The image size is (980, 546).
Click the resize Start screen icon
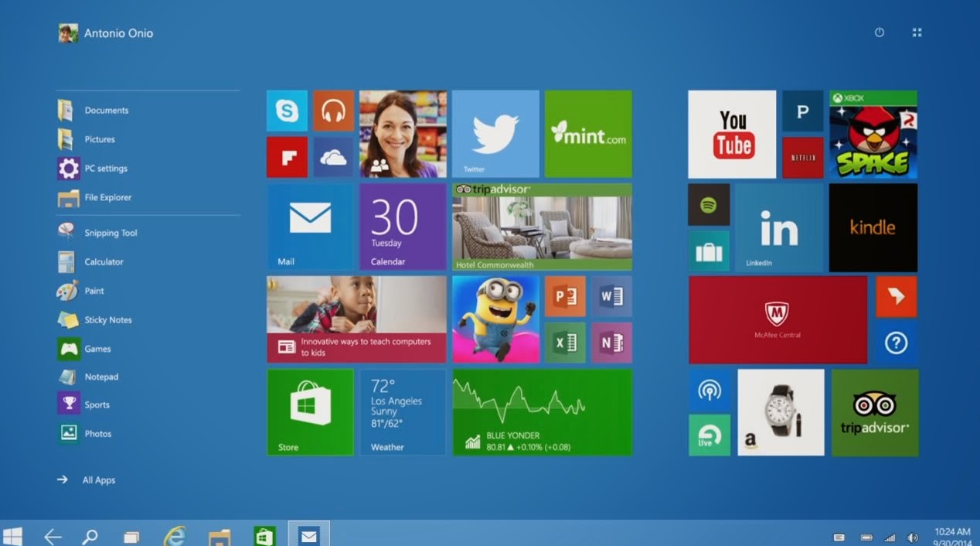point(917,32)
